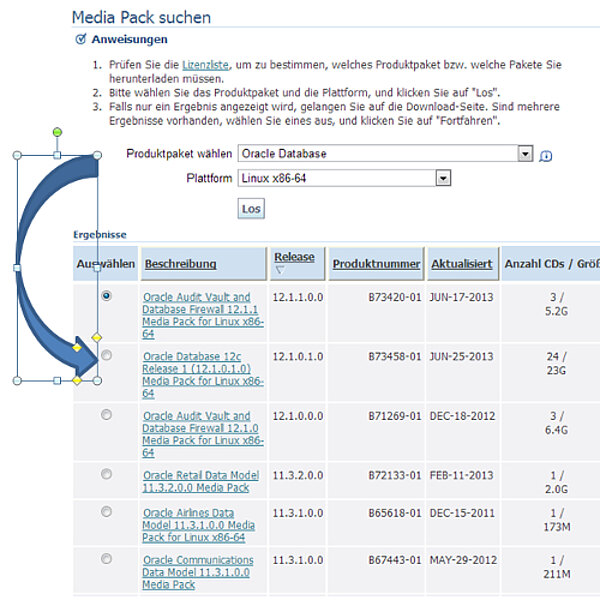The width and height of the screenshot is (600, 600).
Task: Open the Produktpaket wählen dropdown
Action: point(525,154)
